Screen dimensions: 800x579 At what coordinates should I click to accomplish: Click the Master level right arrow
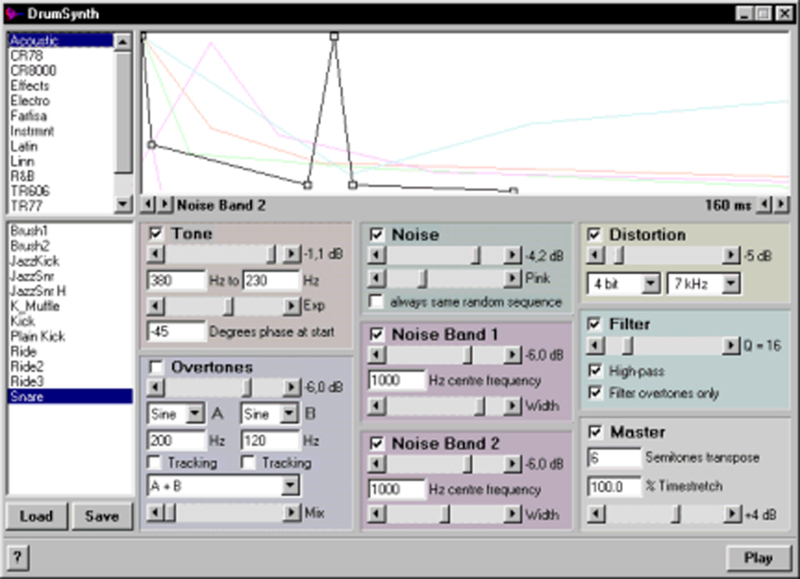732,514
